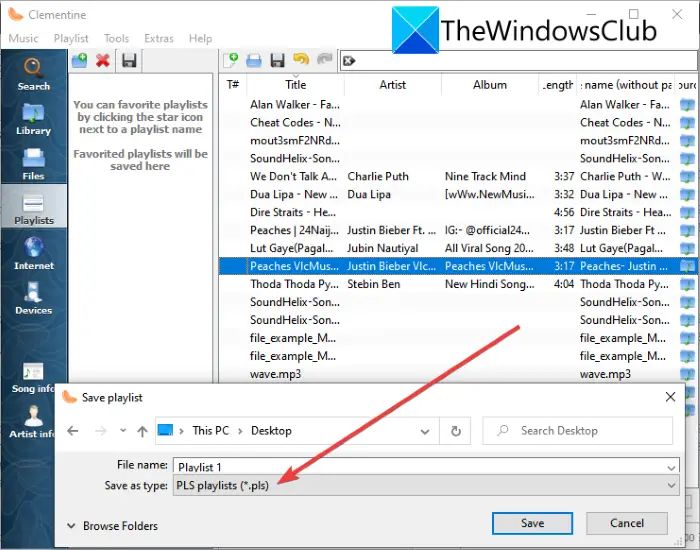Open the Help menu
700x550 pixels.
click(x=200, y=38)
